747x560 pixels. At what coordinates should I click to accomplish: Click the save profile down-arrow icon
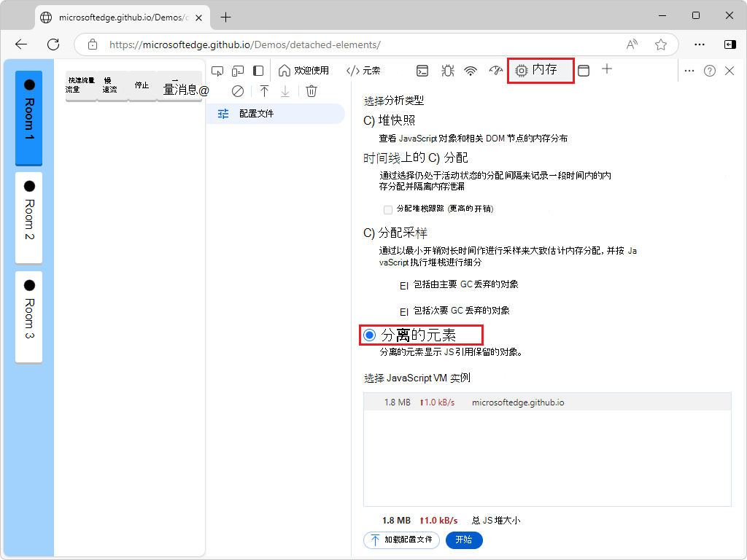coord(285,91)
